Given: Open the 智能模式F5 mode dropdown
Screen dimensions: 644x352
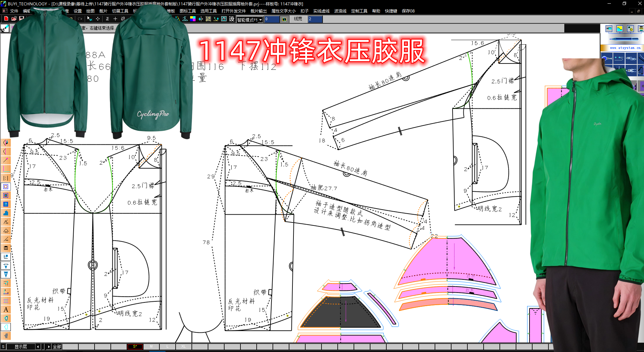Looking at the screenshot, I should (x=260, y=19).
